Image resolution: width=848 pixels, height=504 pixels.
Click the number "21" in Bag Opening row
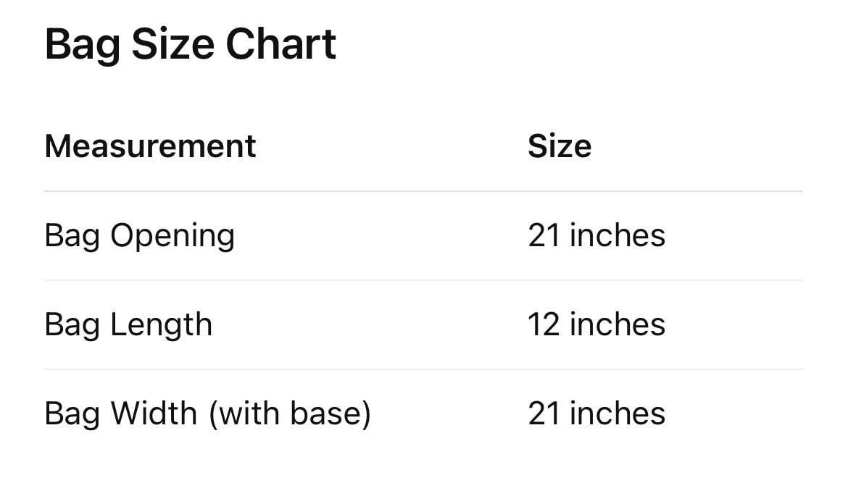click(x=544, y=236)
